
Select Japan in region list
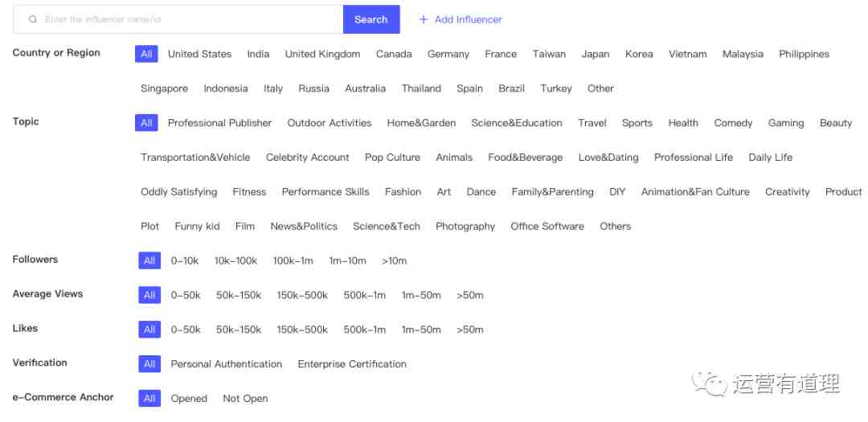point(596,54)
